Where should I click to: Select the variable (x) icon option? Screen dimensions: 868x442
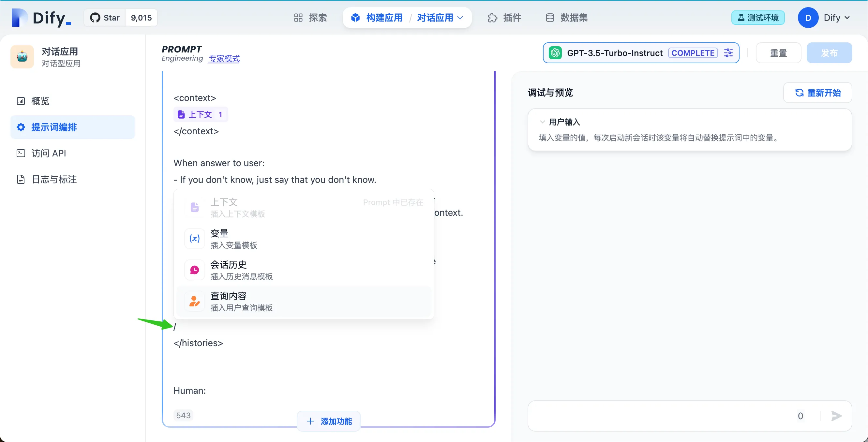coord(194,239)
